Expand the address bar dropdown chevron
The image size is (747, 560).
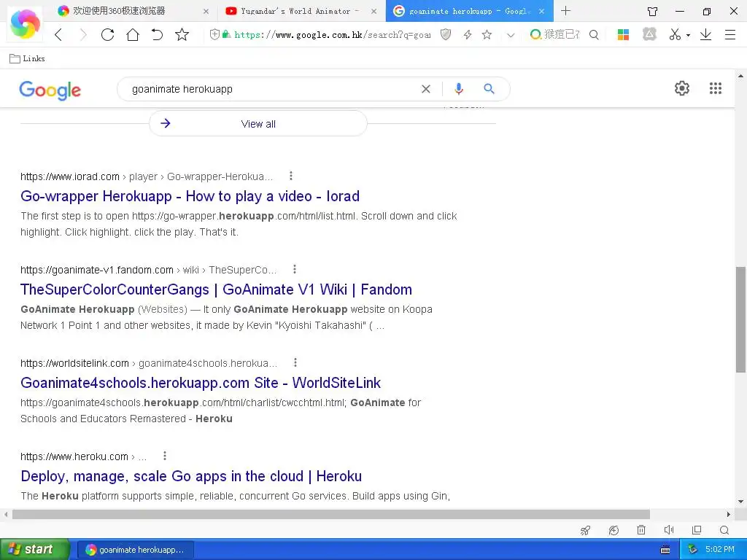511,35
